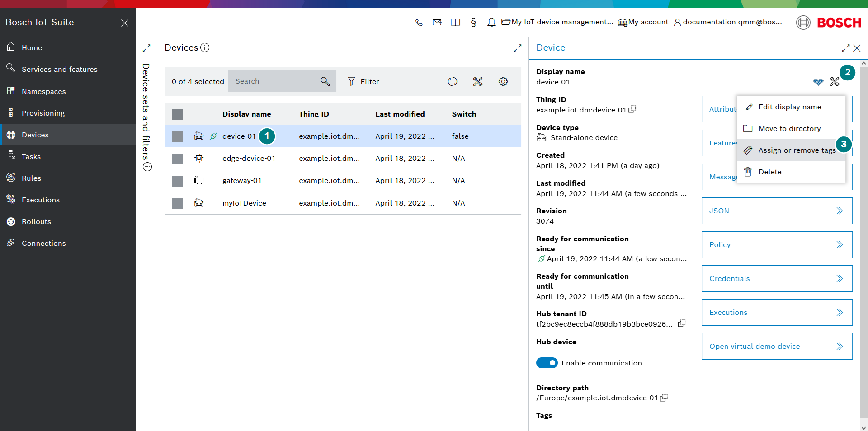Viewport: 868px width, 431px height.
Task: Choose Edit display name
Action: point(791,107)
